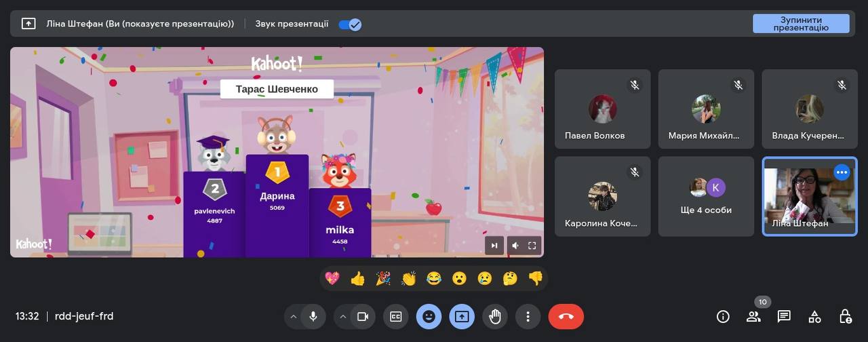The width and height of the screenshot is (868, 342).
Task: Mute the Kahoot video volume
Action: point(515,246)
